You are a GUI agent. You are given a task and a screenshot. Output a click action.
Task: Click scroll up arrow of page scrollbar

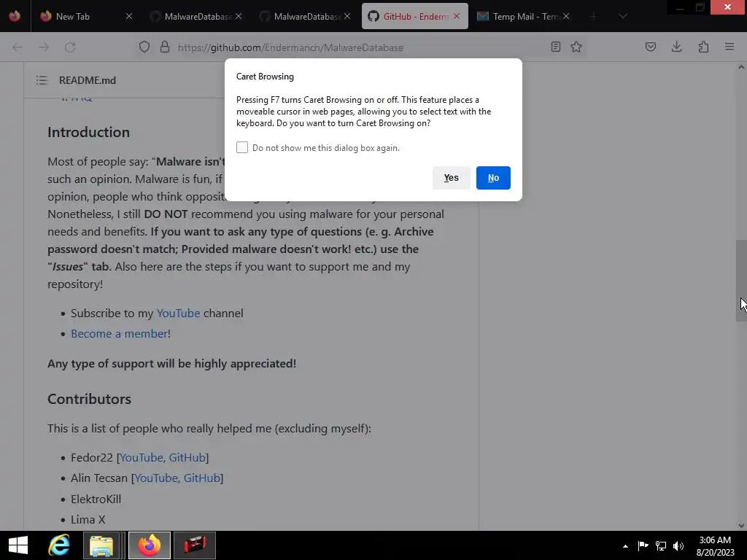[741, 67]
